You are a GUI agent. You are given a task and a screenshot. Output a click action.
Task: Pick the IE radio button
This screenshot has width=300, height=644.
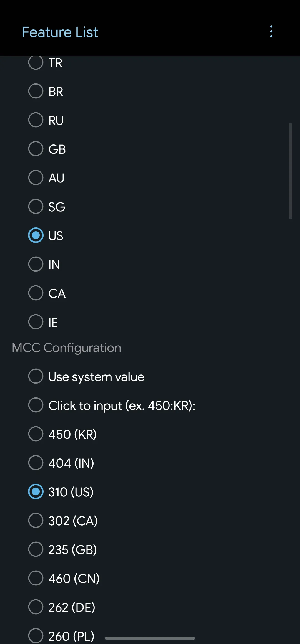(36, 322)
